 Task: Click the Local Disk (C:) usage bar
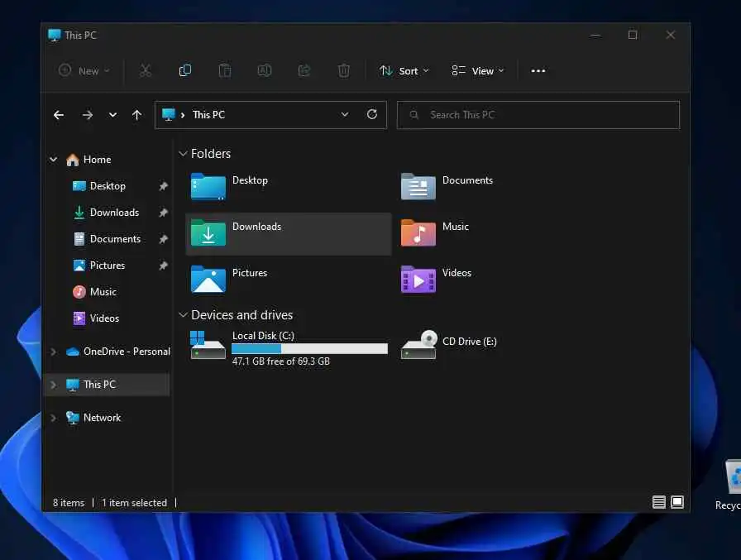(x=309, y=349)
